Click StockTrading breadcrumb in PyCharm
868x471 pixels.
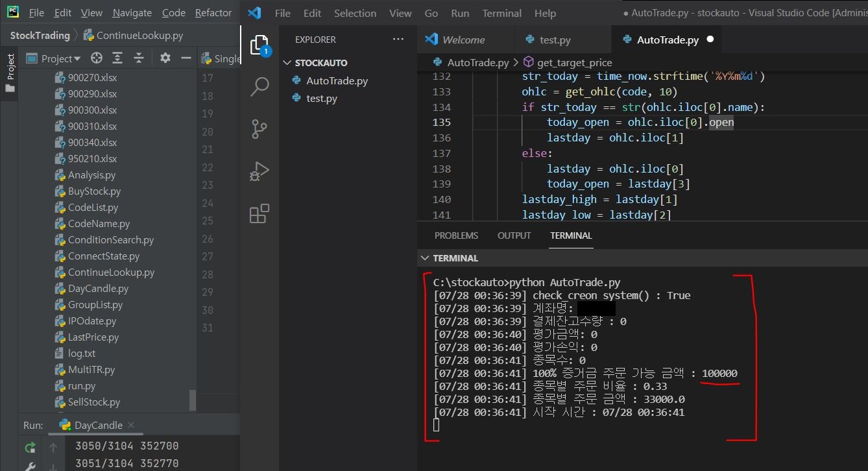40,36
